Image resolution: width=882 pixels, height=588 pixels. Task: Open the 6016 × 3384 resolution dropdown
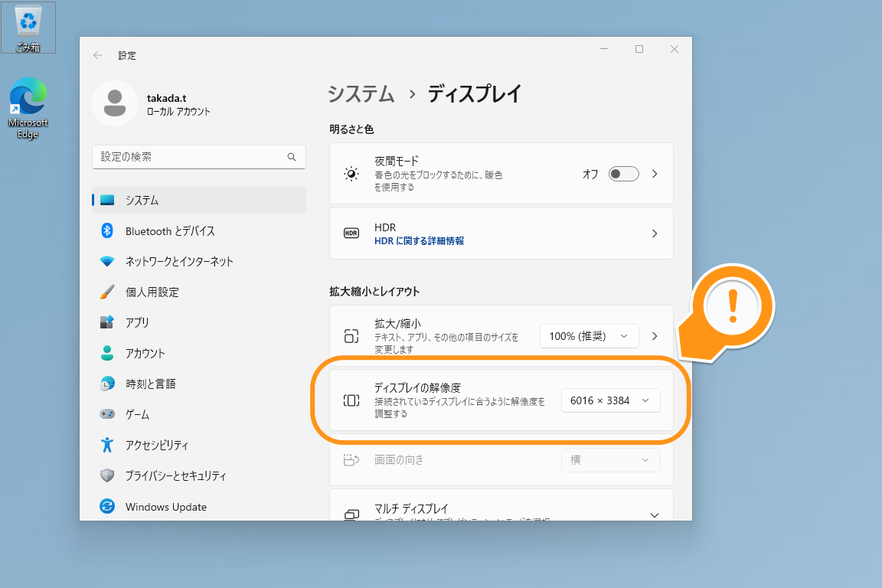pyautogui.click(x=610, y=400)
